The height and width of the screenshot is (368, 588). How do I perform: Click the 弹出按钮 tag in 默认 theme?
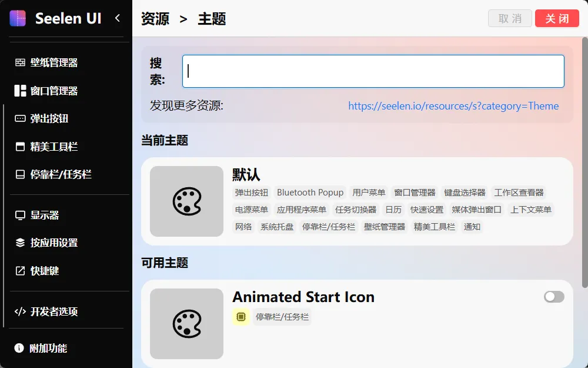point(251,193)
